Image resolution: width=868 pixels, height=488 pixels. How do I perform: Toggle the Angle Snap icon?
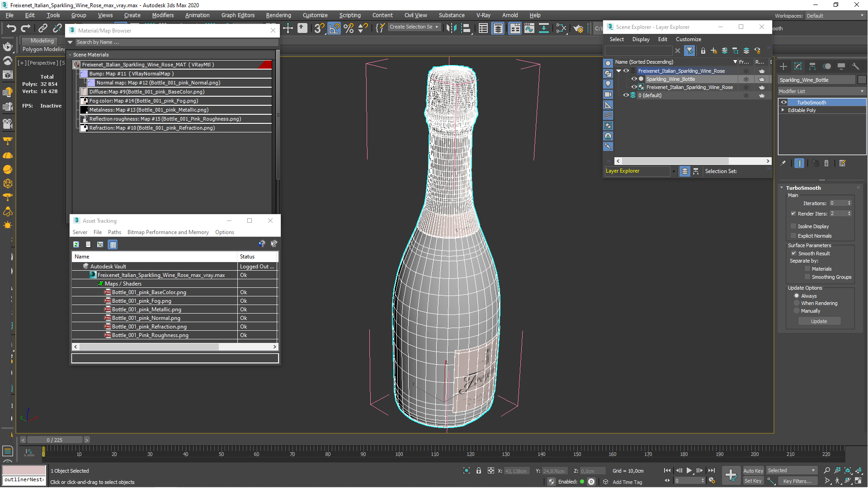pyautogui.click(x=334, y=28)
